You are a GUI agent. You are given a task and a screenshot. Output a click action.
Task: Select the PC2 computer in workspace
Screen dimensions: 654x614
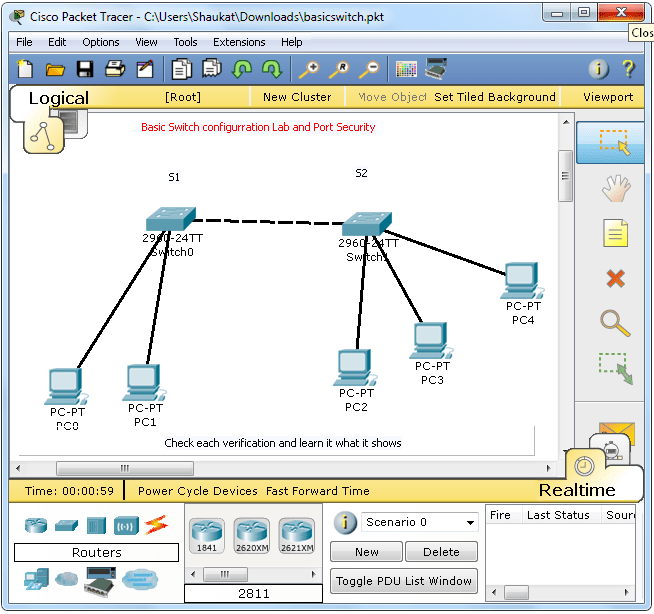(x=355, y=367)
